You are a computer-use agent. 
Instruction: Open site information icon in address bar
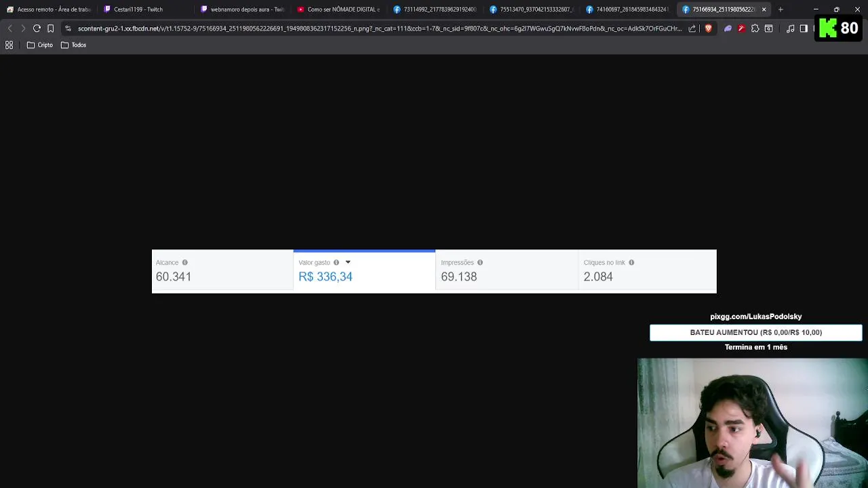pos(68,28)
